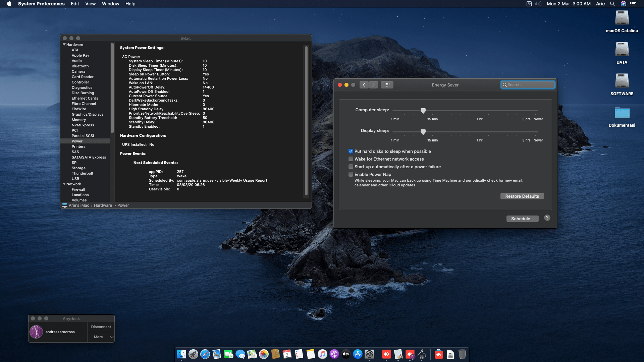
Task: Click the Show All grid icon in Energy Saver
Action: tap(387, 85)
